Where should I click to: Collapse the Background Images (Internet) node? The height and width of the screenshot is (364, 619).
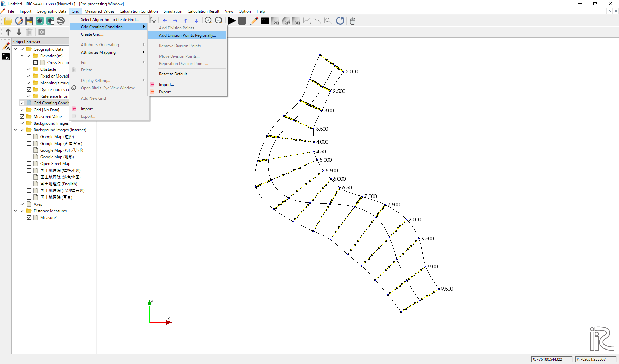click(16, 130)
